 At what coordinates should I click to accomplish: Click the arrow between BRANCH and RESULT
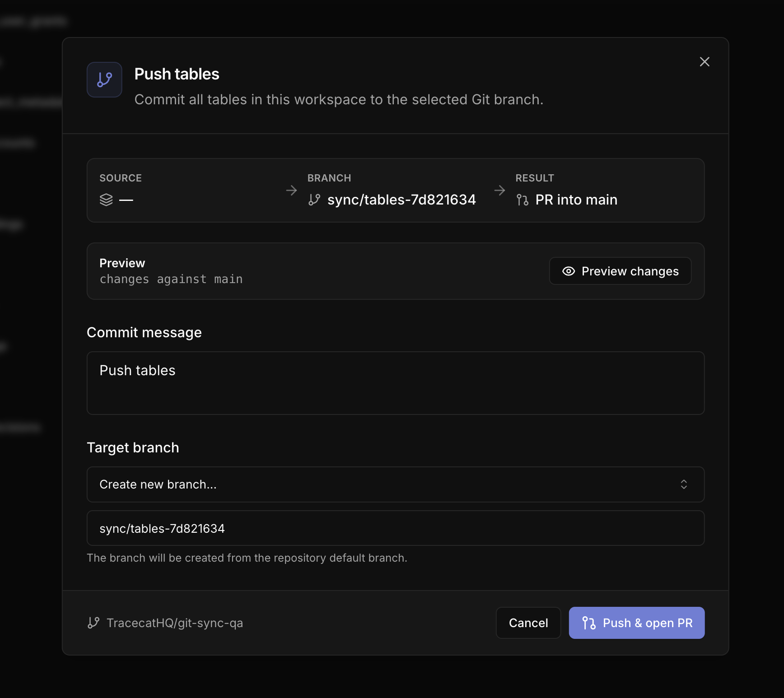(x=500, y=191)
